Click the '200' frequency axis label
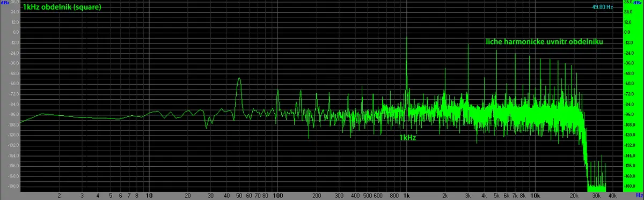The height and width of the screenshot is (200, 644). pyautogui.click(x=317, y=196)
